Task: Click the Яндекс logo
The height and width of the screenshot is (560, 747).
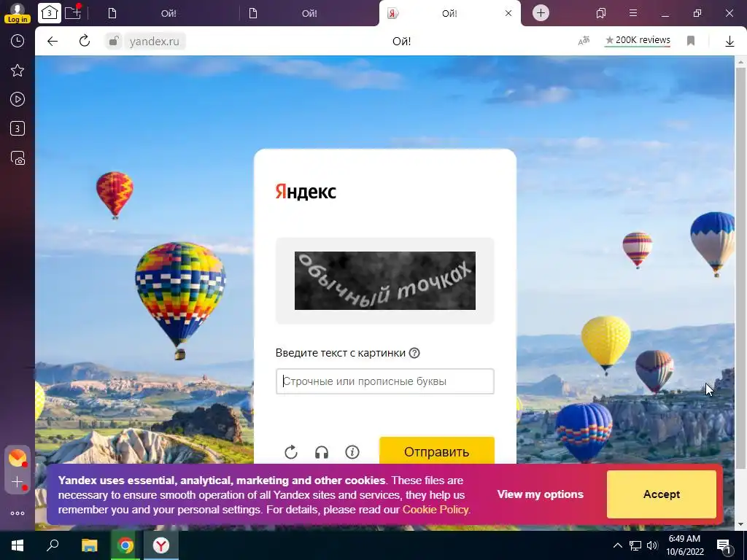Action: [306, 192]
